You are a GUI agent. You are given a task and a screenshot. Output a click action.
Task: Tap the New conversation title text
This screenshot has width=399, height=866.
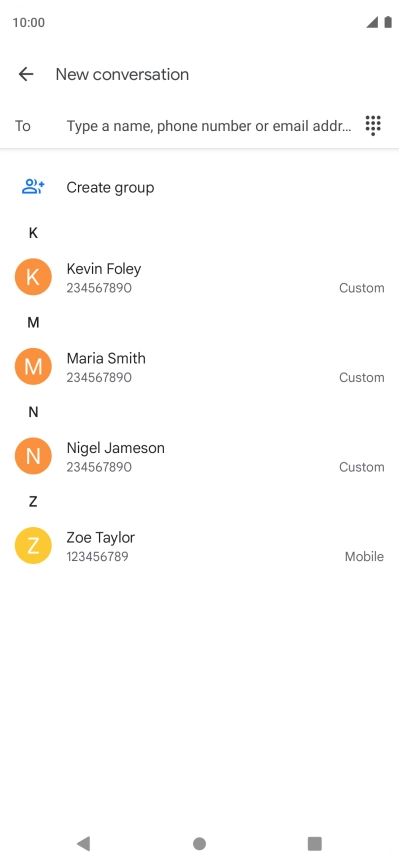pyautogui.click(x=122, y=75)
